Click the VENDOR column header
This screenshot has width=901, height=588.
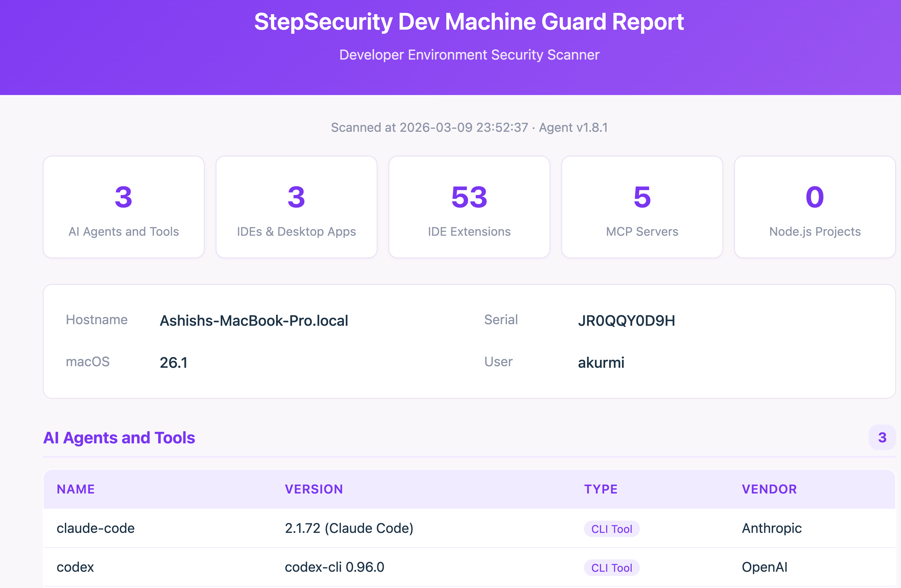tap(769, 489)
